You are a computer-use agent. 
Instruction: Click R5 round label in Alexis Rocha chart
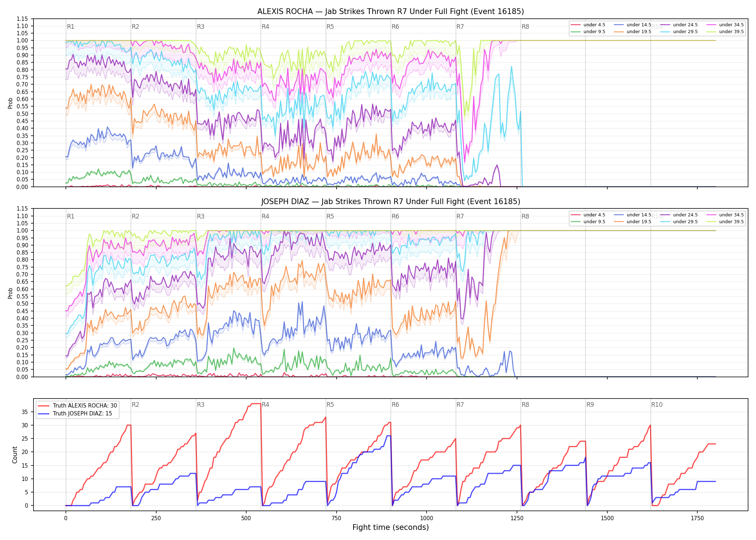coord(330,27)
